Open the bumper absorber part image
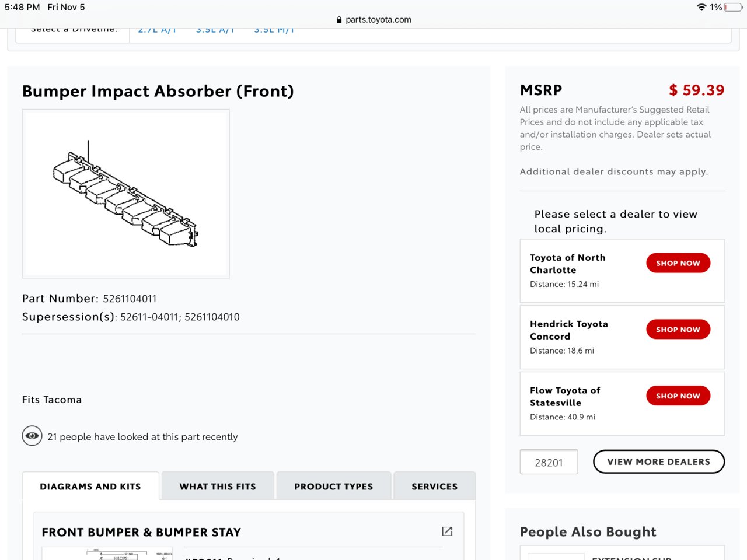Viewport: 747px width, 560px height. coord(125,194)
